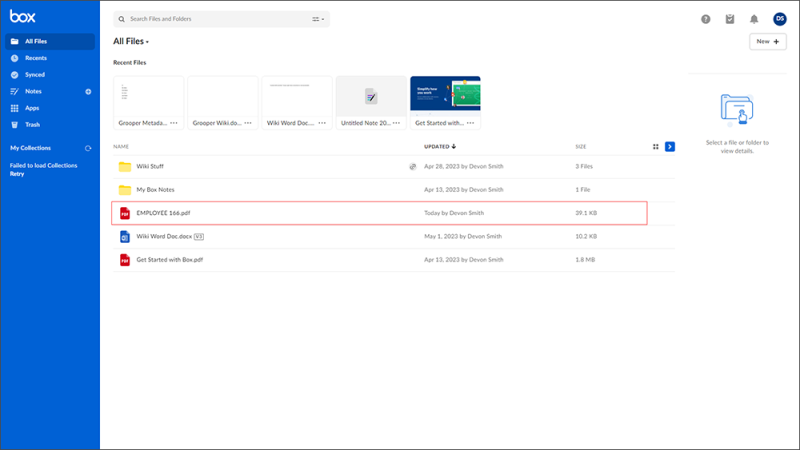The height and width of the screenshot is (450, 800).
Task: Open the tasks clipboard icon
Action: click(730, 19)
